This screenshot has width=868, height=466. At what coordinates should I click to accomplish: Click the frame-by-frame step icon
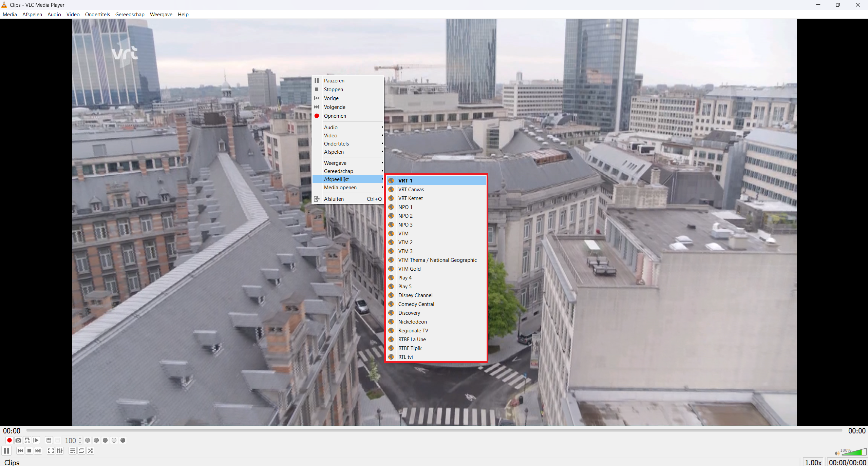36,440
